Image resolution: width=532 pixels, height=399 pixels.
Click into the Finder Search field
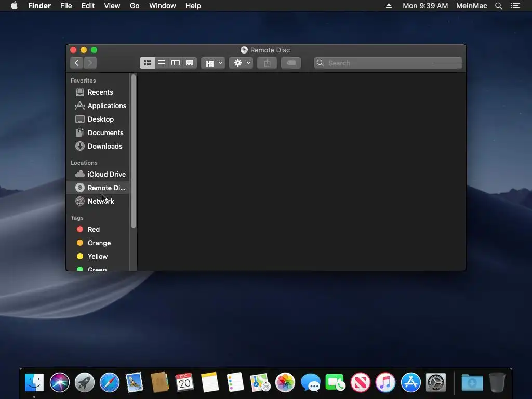(x=388, y=63)
